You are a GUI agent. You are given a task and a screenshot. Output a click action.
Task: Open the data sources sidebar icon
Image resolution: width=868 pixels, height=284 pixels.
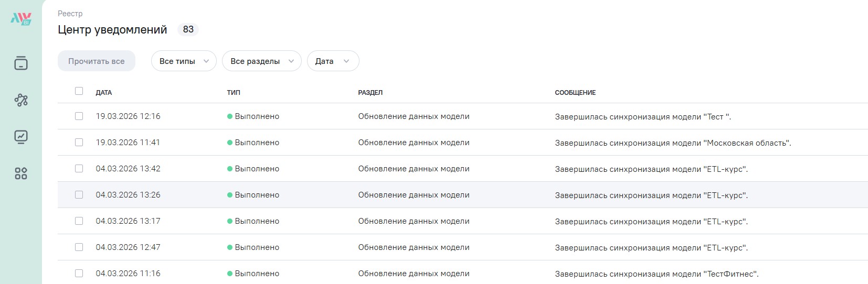pyautogui.click(x=21, y=63)
